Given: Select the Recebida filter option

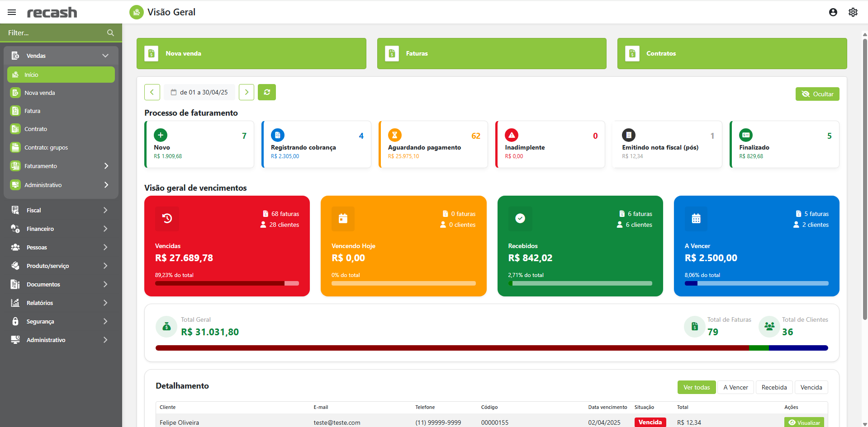Looking at the screenshot, I should tap(774, 387).
